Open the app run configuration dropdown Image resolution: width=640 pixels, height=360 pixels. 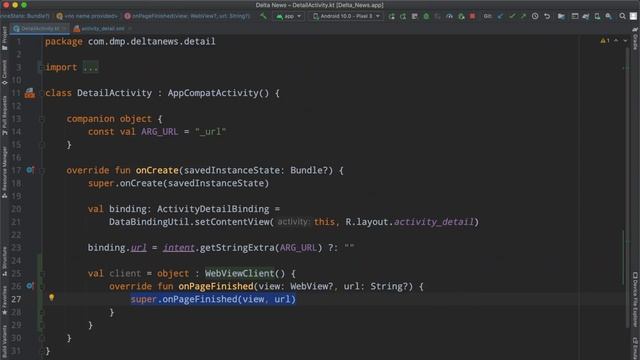[x=289, y=16]
